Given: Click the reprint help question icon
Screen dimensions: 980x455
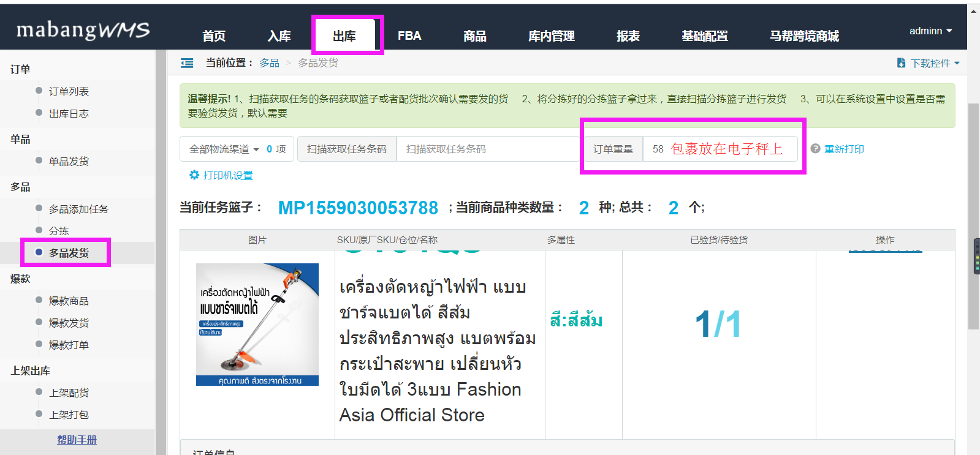Looking at the screenshot, I should 815,149.
